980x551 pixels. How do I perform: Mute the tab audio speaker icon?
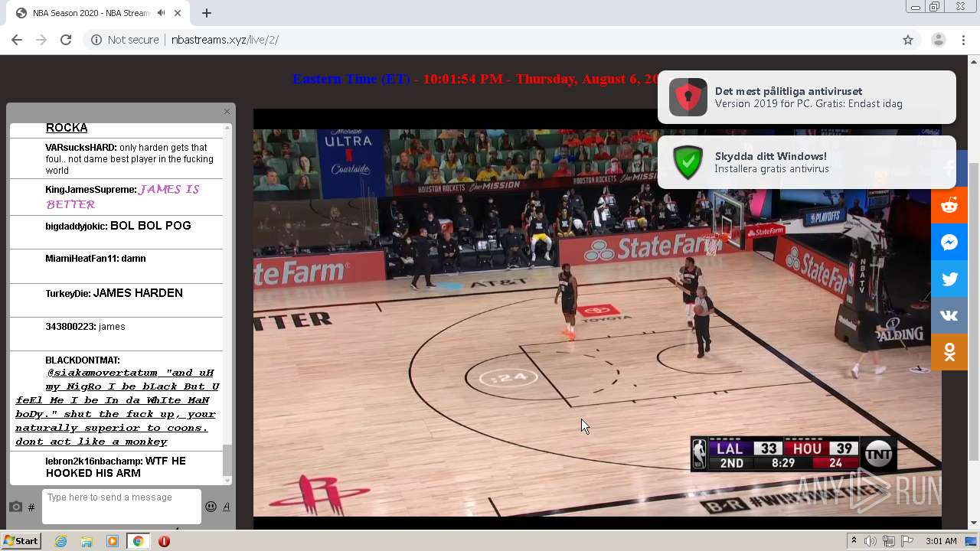[161, 13]
